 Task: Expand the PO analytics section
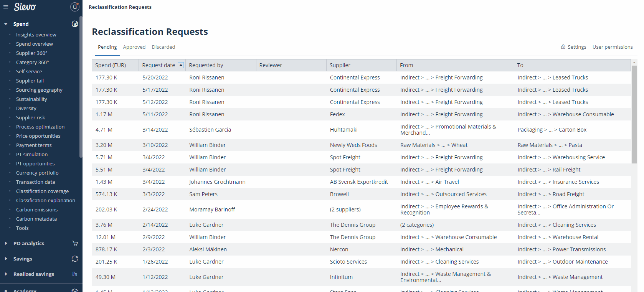[x=6, y=243]
